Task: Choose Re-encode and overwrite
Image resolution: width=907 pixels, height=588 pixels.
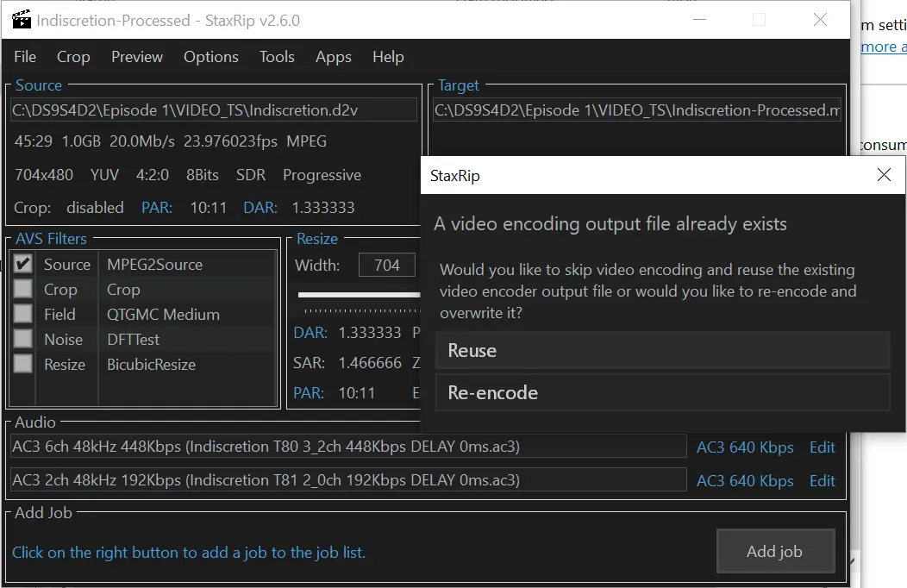Action: click(x=662, y=392)
